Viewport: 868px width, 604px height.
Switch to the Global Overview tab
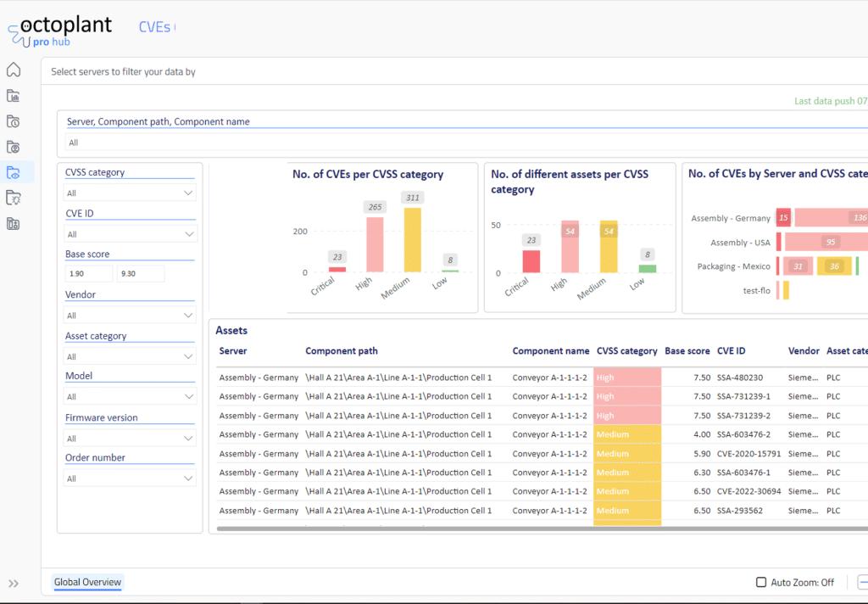[88, 582]
